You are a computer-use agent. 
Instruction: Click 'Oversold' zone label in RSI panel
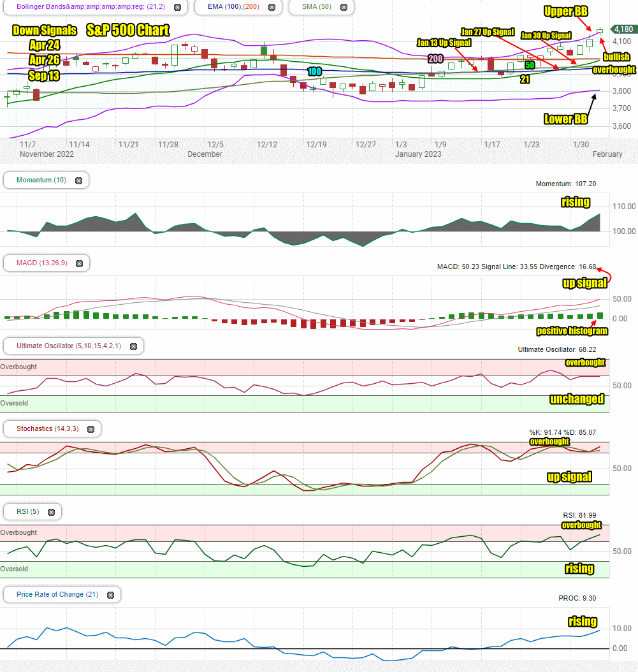click(14, 569)
